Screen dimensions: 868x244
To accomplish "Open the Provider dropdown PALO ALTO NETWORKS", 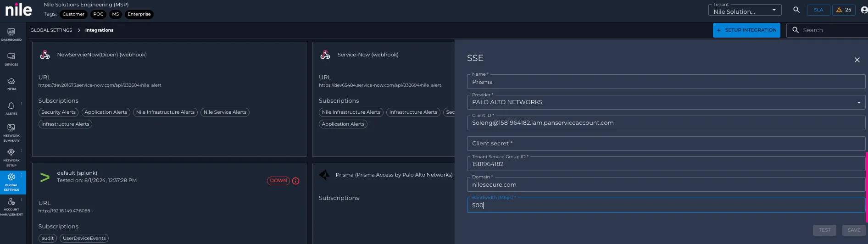I will tap(666, 102).
